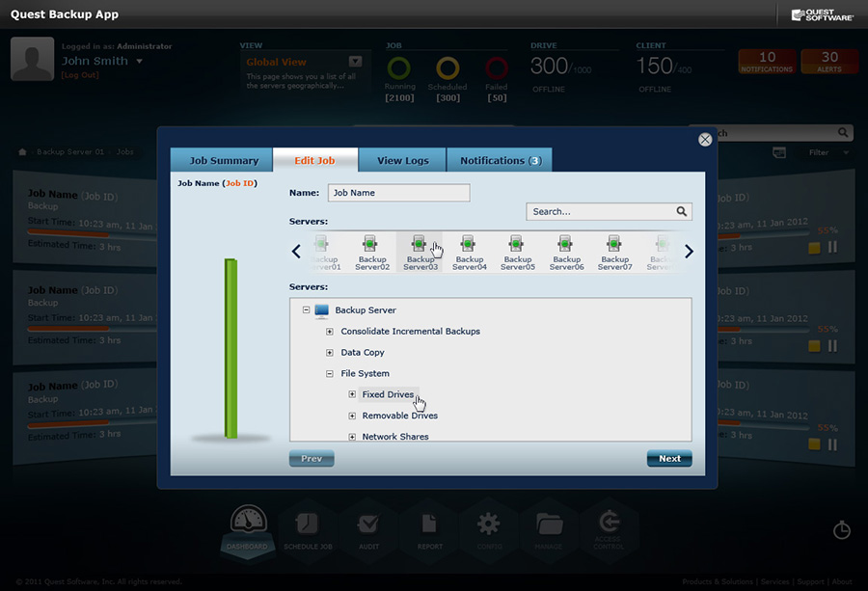Click the user avatar picture
This screenshot has width=868, height=591.
(x=32, y=59)
